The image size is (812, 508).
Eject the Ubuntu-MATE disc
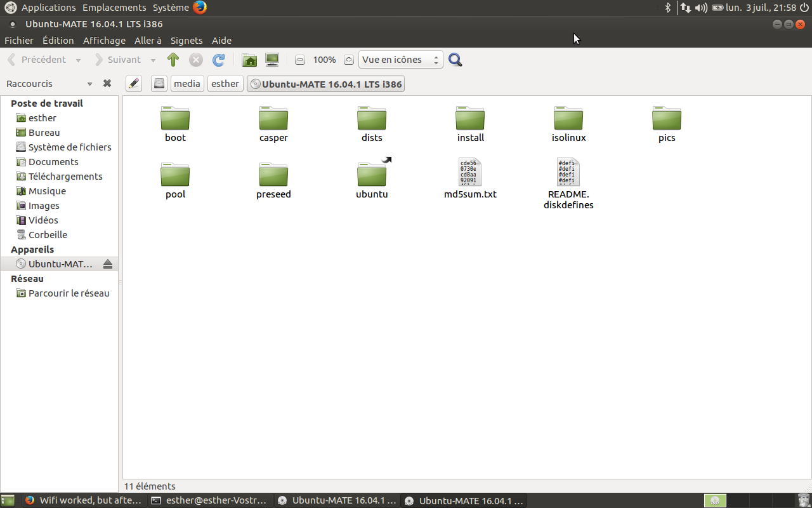(107, 264)
